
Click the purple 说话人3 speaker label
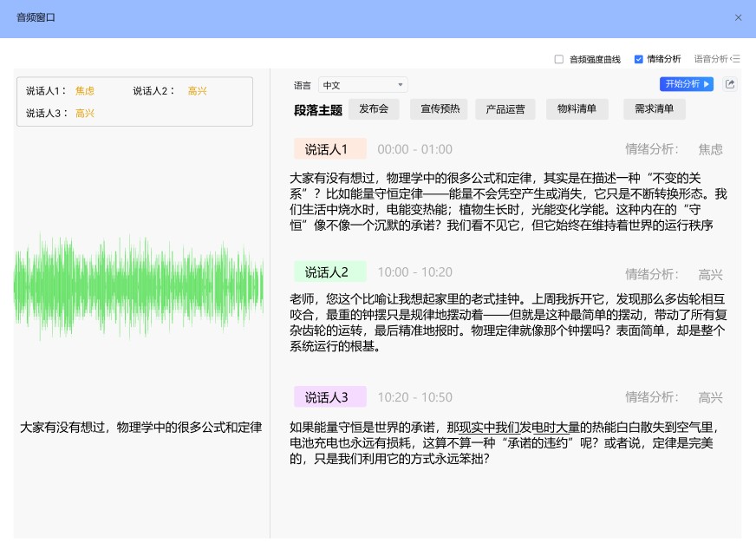(x=330, y=397)
